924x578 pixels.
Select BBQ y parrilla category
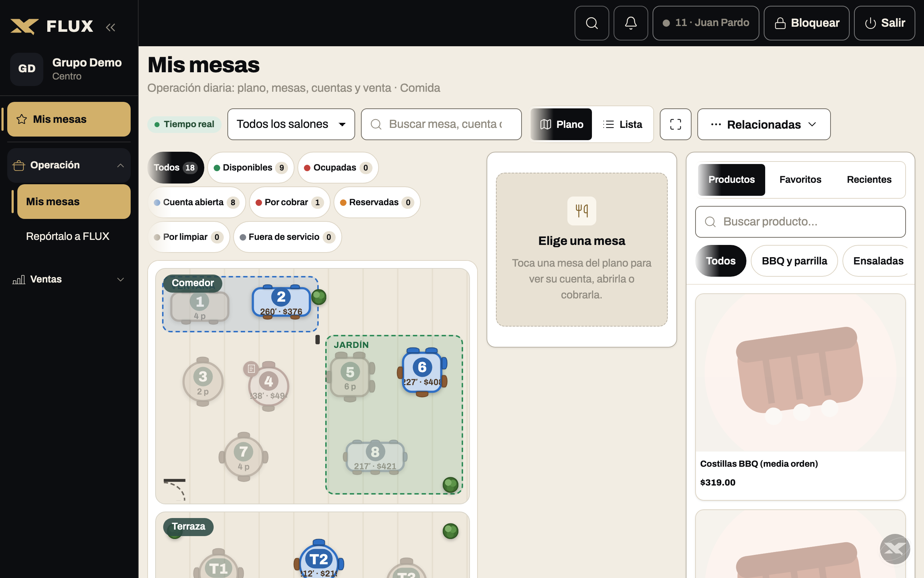pos(794,261)
